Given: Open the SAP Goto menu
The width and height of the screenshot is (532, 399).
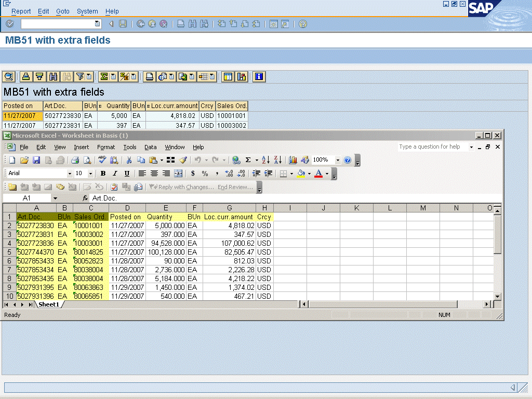Looking at the screenshot, I should point(63,11).
